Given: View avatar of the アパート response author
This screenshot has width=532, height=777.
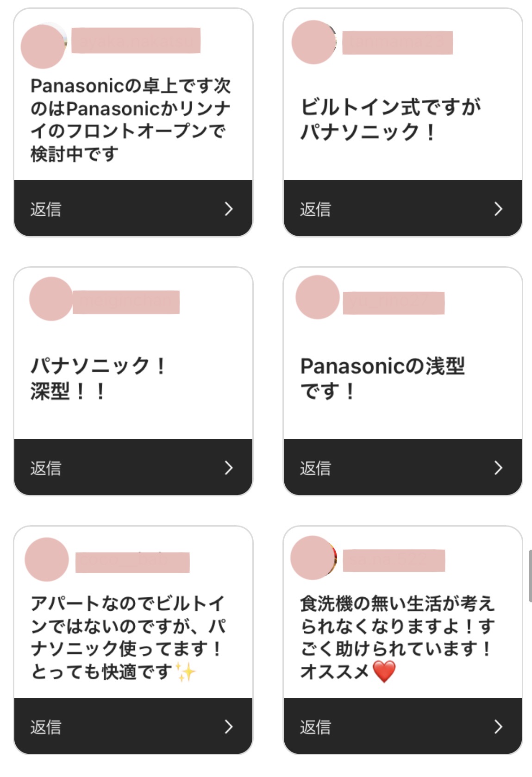Looking at the screenshot, I should (x=47, y=559).
